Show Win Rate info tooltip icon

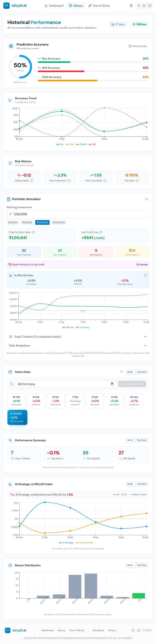(137, 181)
